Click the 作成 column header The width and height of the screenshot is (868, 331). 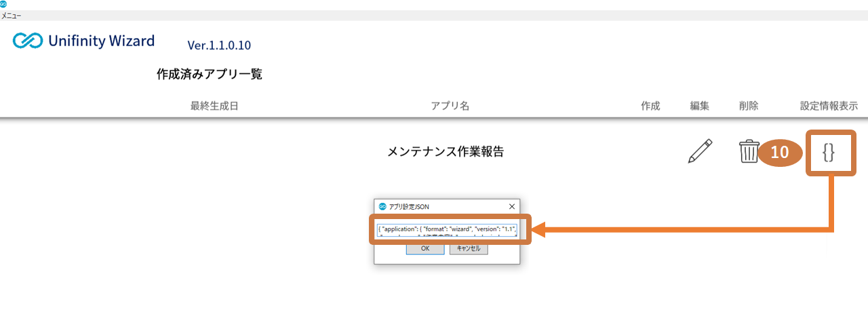(650, 106)
